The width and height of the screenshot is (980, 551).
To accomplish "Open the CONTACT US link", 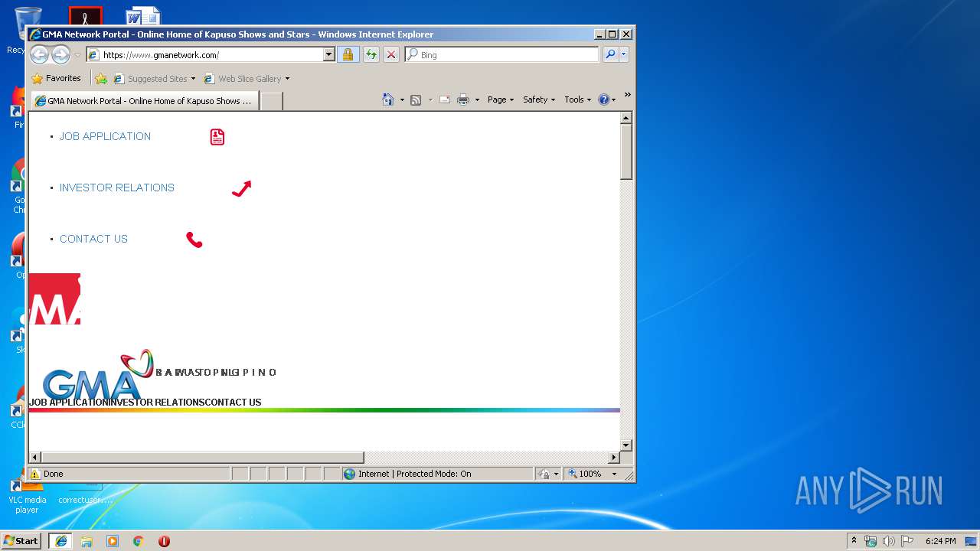I will [x=93, y=239].
